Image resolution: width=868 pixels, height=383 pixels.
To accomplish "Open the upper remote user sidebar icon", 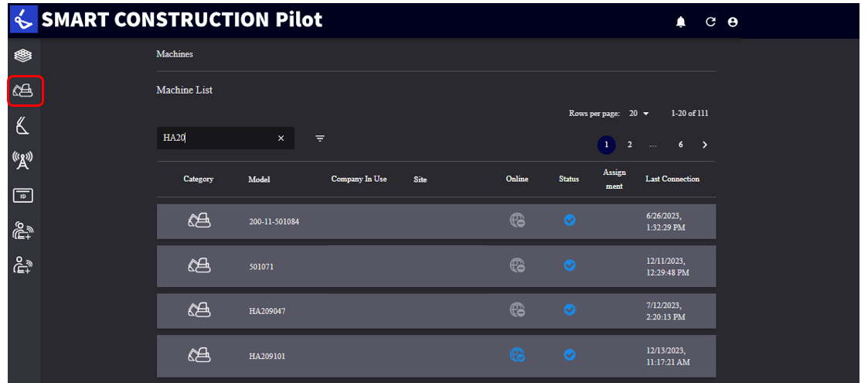I will [x=22, y=231].
